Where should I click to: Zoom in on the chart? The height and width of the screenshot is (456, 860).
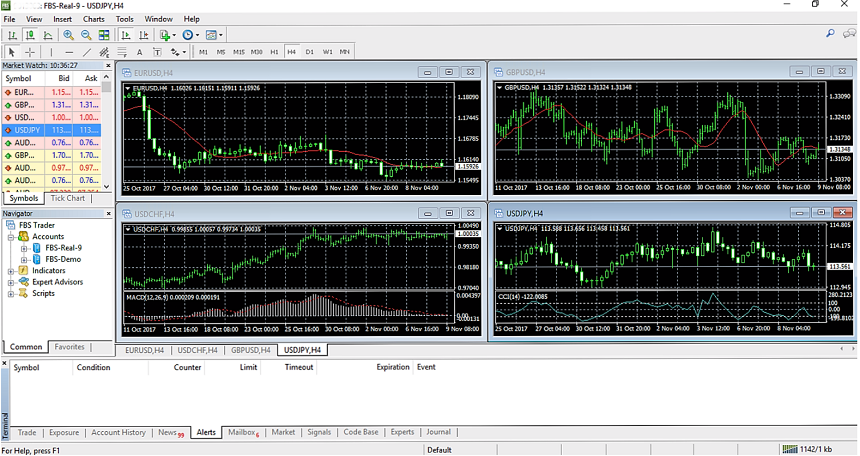[x=69, y=35]
